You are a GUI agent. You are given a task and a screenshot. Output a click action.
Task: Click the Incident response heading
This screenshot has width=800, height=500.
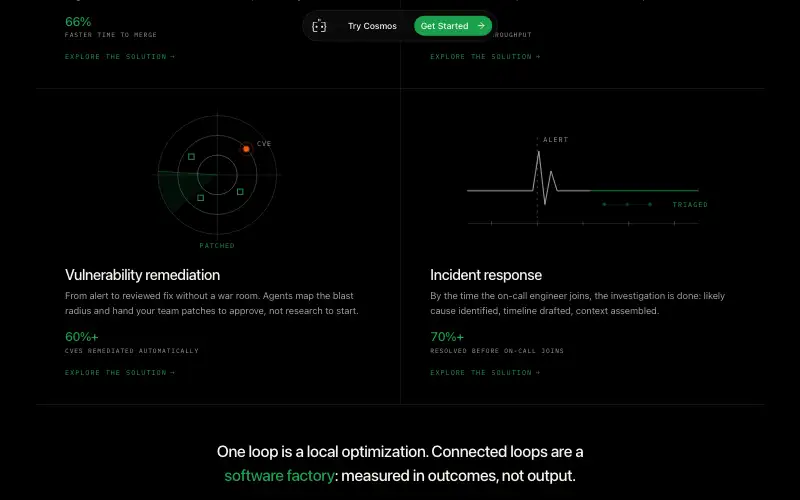click(486, 275)
